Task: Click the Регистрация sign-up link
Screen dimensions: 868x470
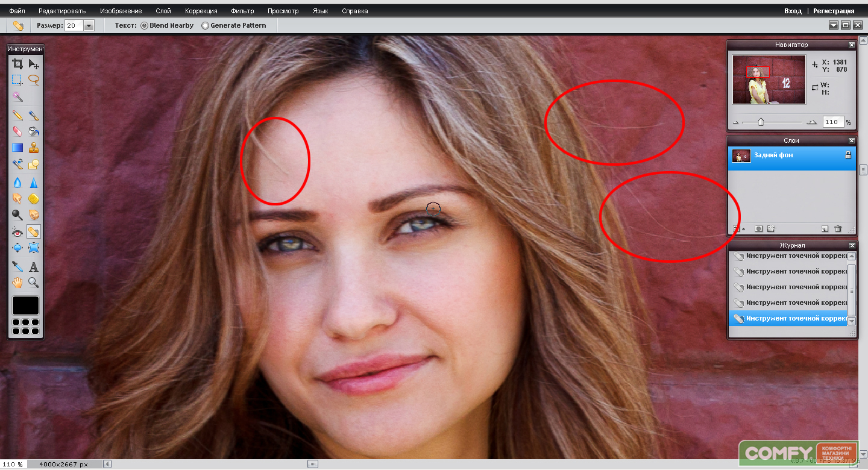Action: click(834, 11)
